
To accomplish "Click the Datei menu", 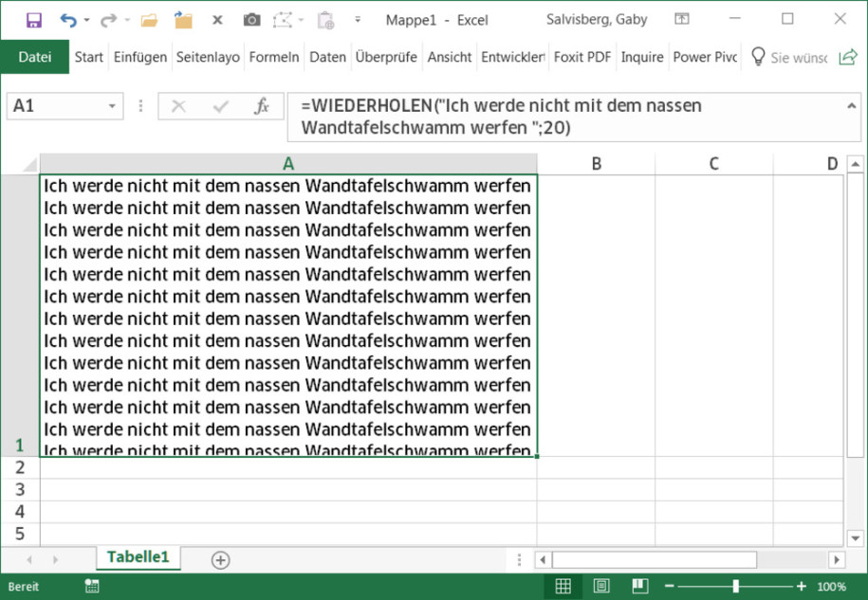I will coord(34,57).
